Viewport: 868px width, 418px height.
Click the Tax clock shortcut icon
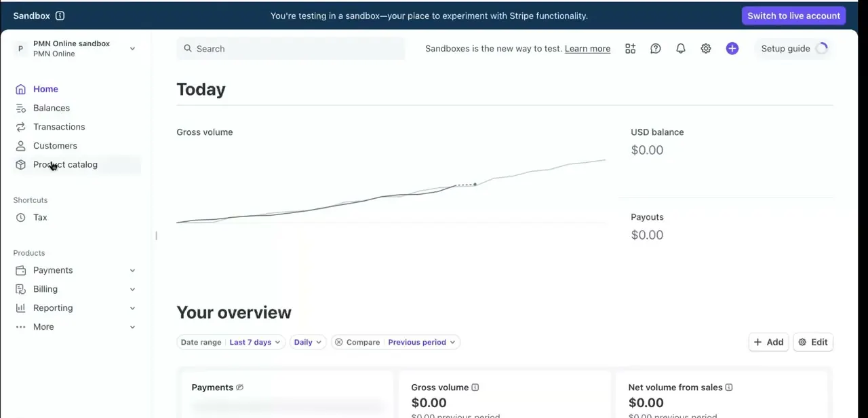coord(20,218)
